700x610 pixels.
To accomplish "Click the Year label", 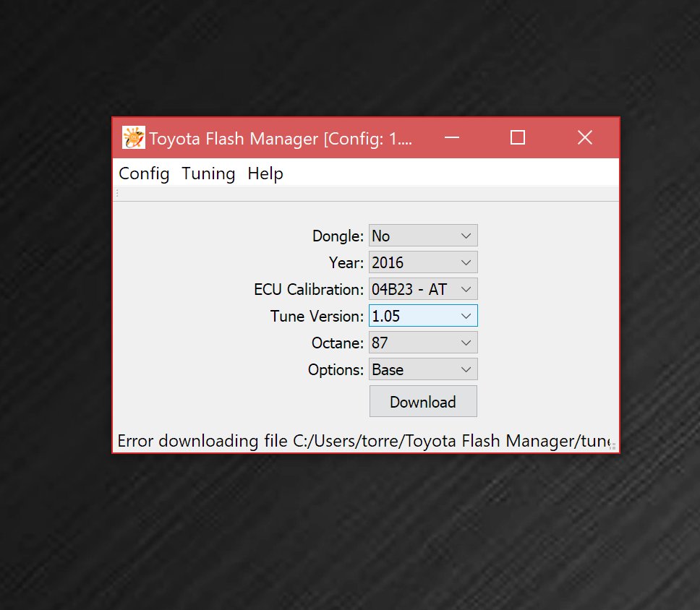I will 346,263.
